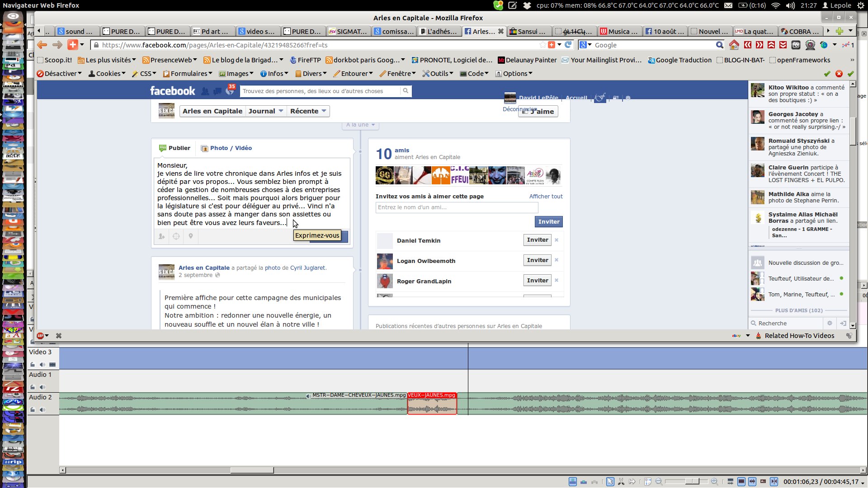The height and width of the screenshot is (488, 868).
Task: Invite Logan Owlbeemoth to like page
Action: [x=537, y=260]
